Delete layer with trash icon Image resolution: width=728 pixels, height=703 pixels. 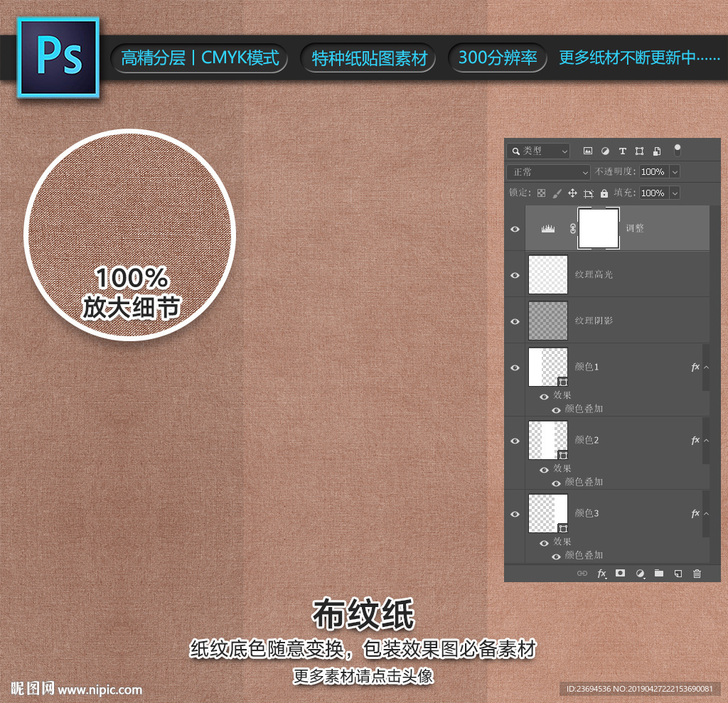[x=697, y=574]
